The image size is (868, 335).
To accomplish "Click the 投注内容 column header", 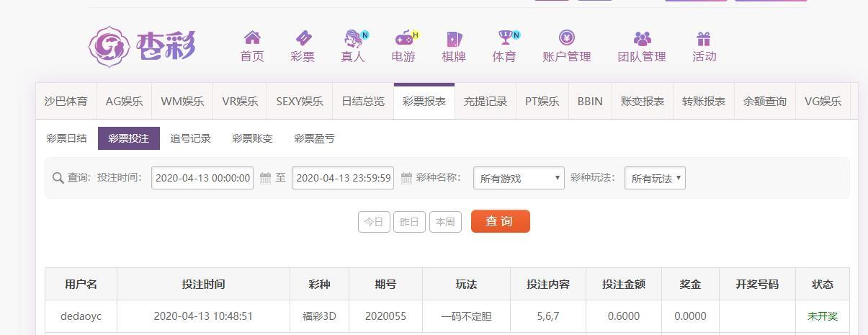I will (x=548, y=285).
